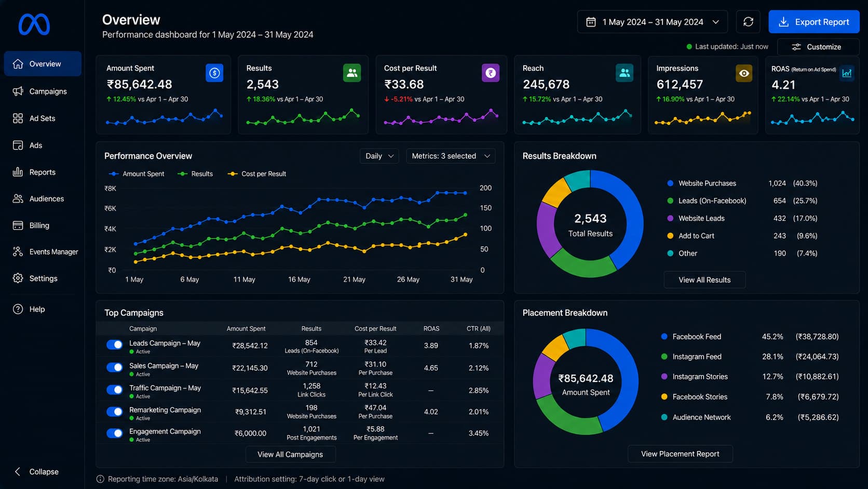
Task: Click the Events Manager icon
Action: (18, 252)
